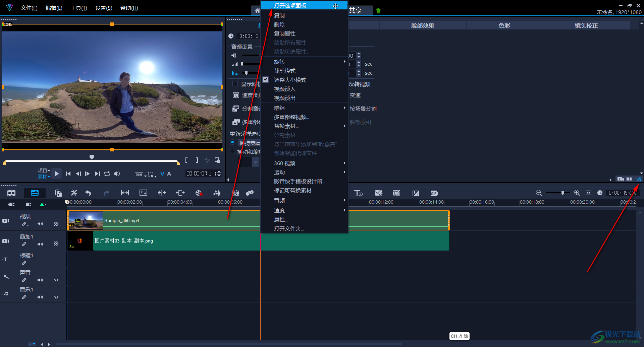Screen dimensions: 644x347
Task: Expand the 旋转 submenu
Action: [304, 62]
